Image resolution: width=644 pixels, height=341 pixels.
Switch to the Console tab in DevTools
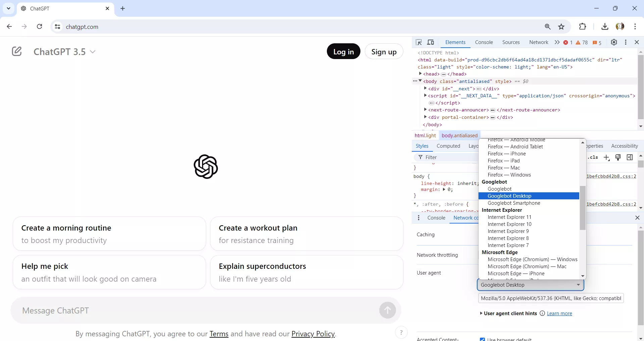tap(484, 42)
